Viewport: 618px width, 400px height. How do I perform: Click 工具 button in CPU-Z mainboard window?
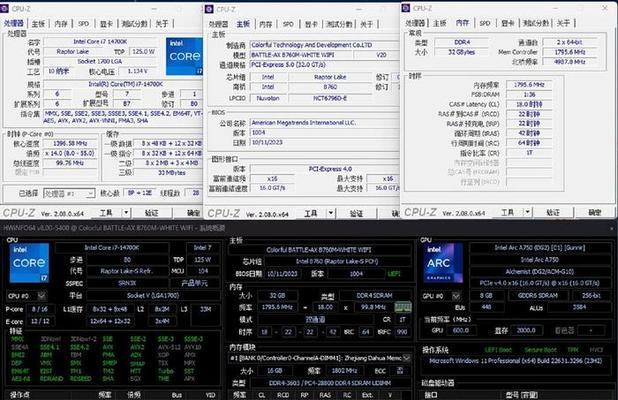[311, 213]
